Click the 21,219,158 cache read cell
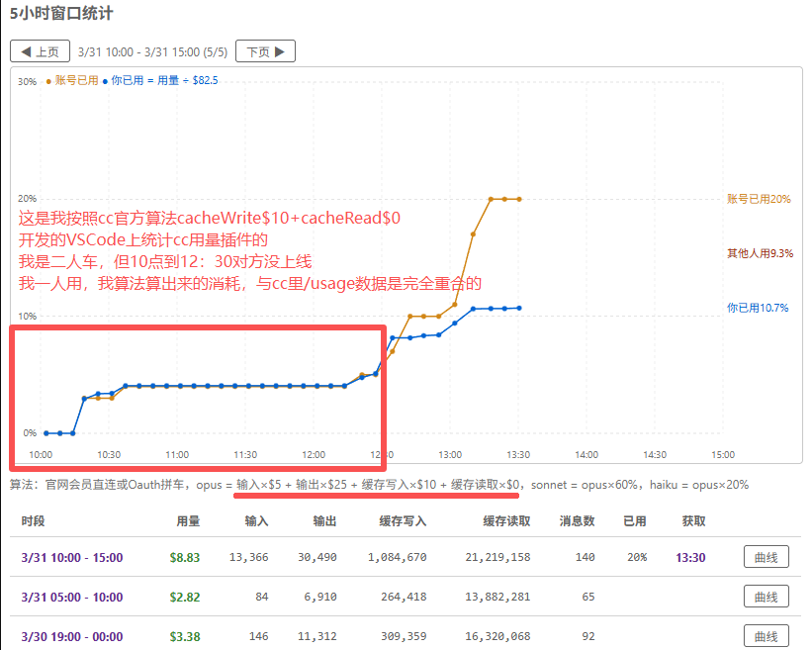Viewport: 812px width, 650px height. tap(497, 557)
